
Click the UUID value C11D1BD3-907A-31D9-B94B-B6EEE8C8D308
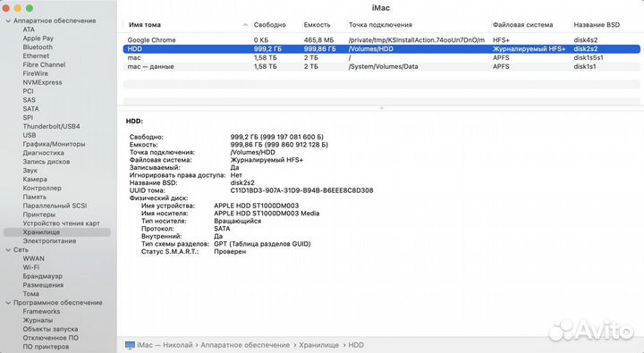[302, 190]
